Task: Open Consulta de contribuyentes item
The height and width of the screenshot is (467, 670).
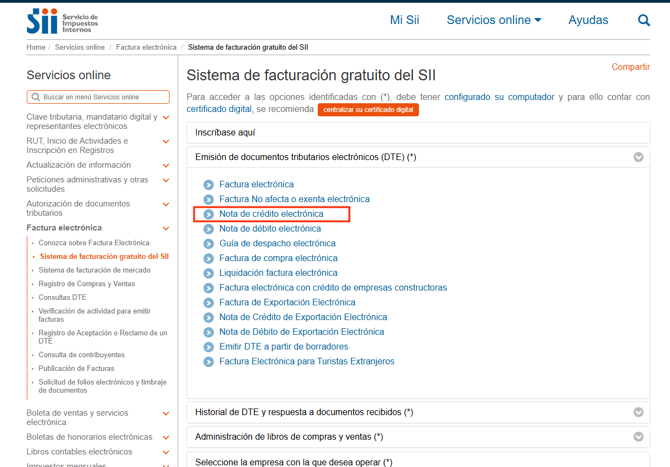Action: click(x=82, y=355)
